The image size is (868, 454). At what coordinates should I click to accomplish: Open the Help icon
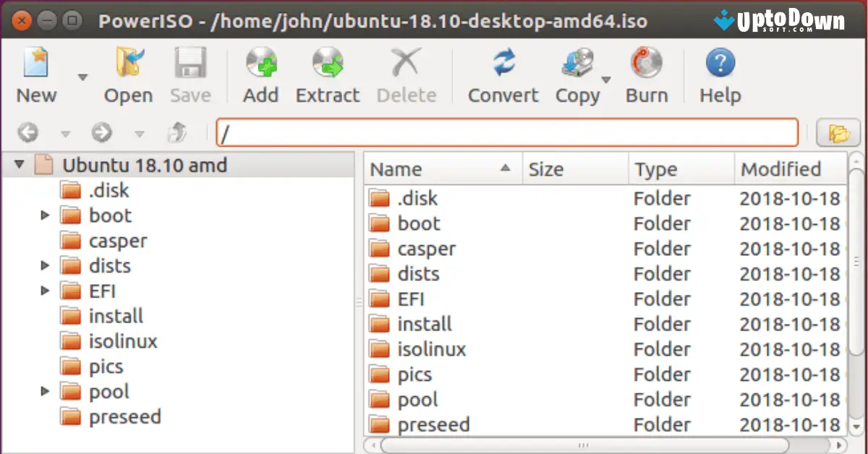(x=719, y=72)
